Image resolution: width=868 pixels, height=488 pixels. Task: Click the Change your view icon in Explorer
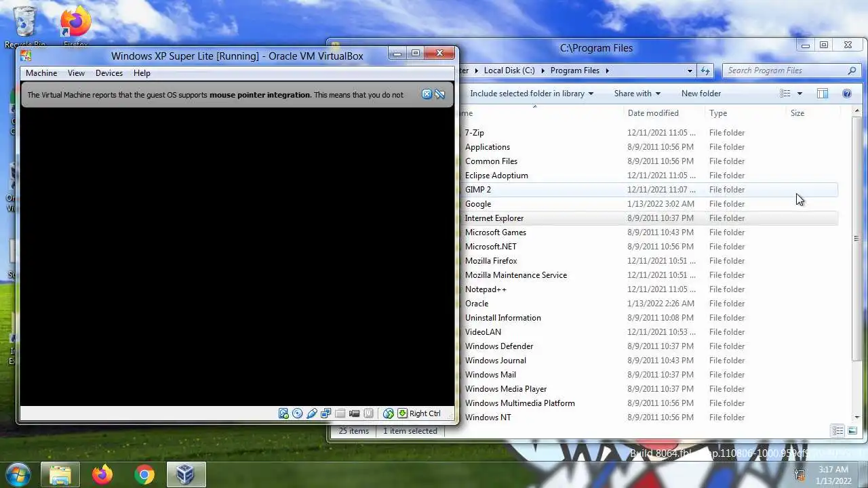pos(785,94)
